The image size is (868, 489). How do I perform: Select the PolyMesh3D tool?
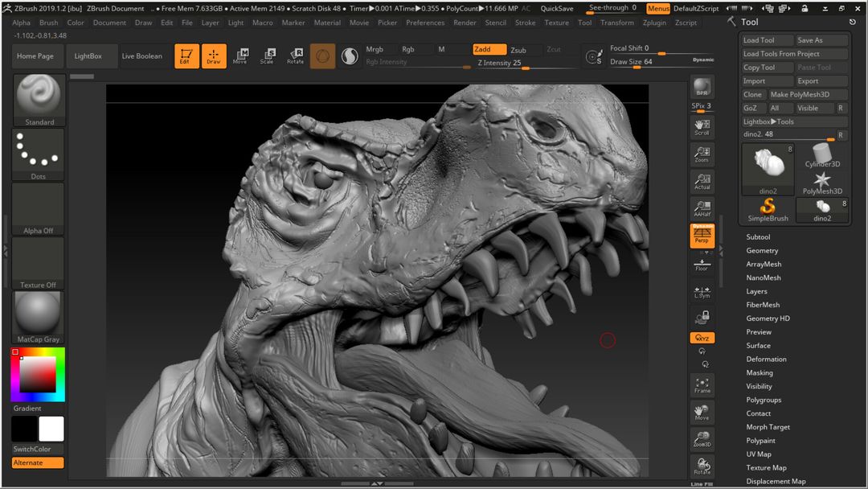(822, 183)
